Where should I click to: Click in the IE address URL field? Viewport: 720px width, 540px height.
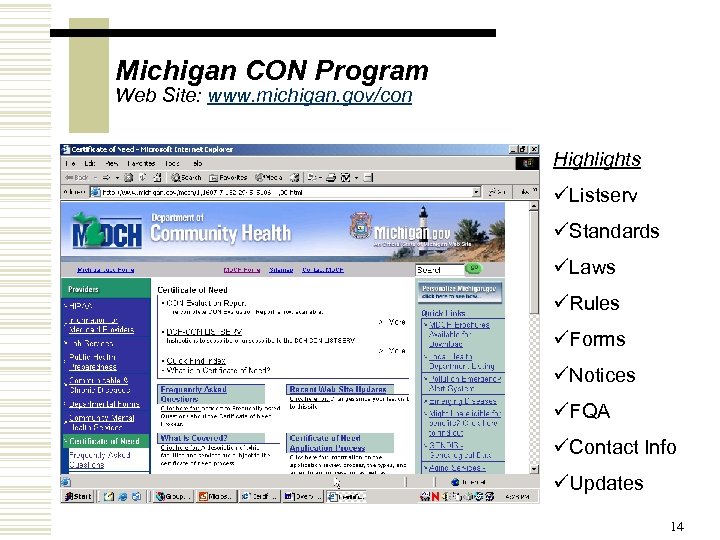click(x=286, y=192)
